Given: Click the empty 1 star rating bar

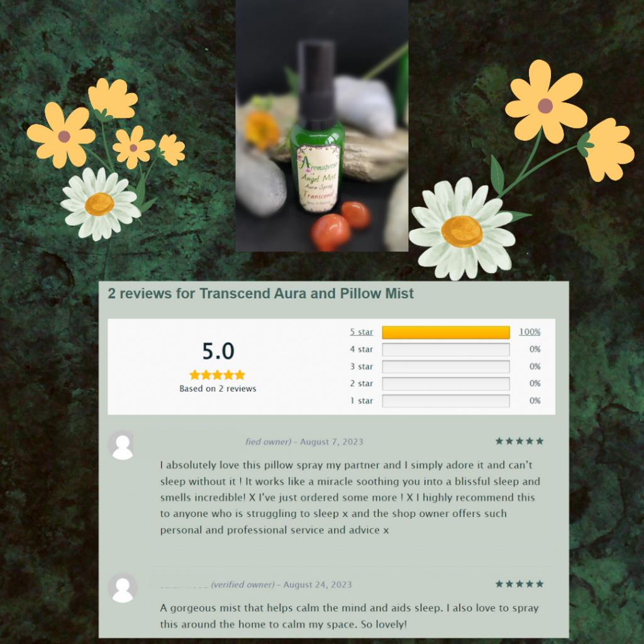Looking at the screenshot, I should pos(446,401).
